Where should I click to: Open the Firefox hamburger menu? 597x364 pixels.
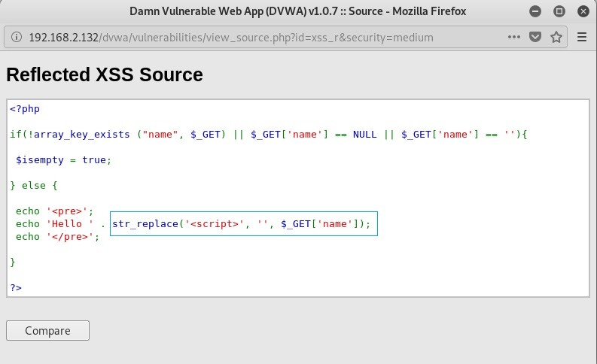[x=582, y=37]
